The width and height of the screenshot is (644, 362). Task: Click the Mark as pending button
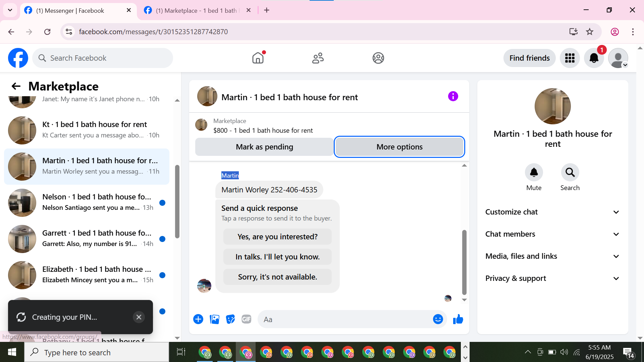pyautogui.click(x=264, y=147)
